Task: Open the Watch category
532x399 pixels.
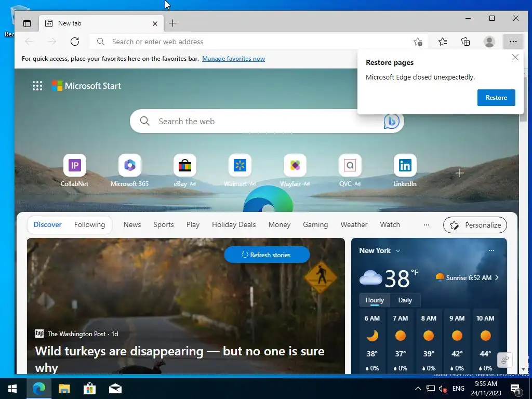Action: coord(390,224)
